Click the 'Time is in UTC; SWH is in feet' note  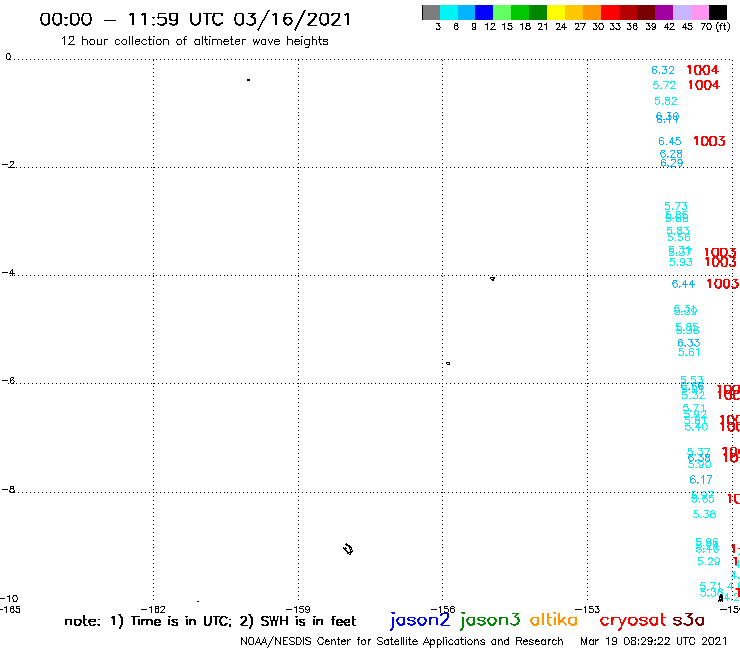[210, 621]
